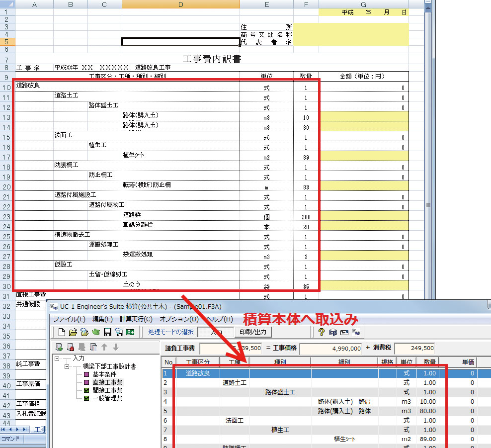Image resolution: width=491 pixels, height=448 pixels.
Task: Click the folder-with-globe icon in UC-1 toolbar
Action: (84, 332)
